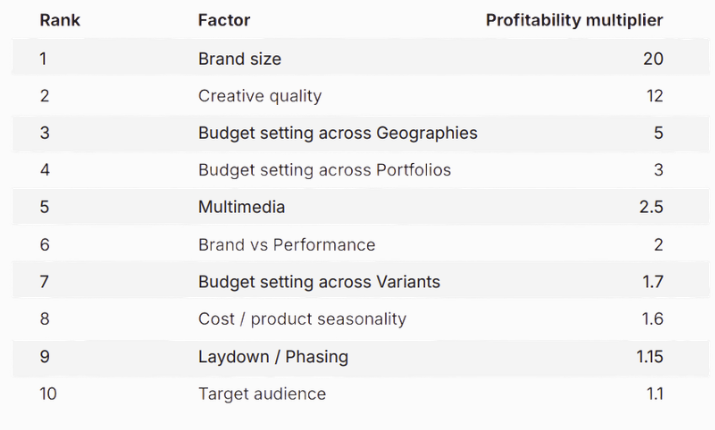This screenshot has height=430, width=715.
Task: Select the rank number 10 cell
Action: (x=48, y=394)
